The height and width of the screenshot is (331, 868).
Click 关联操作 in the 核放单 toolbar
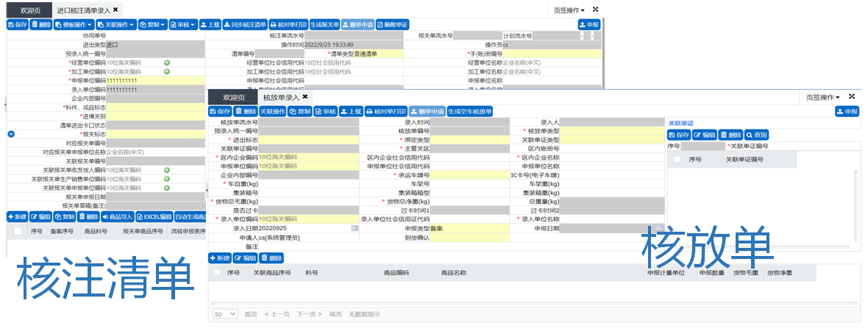coord(272,111)
